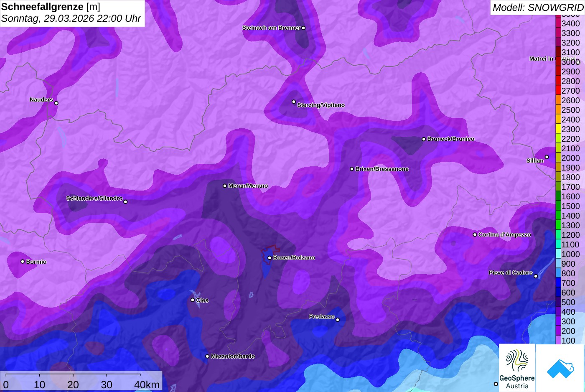Screen dimensions: 585x392
Task: Pick the 2200 m legend color swatch
Action: pyautogui.click(x=558, y=139)
